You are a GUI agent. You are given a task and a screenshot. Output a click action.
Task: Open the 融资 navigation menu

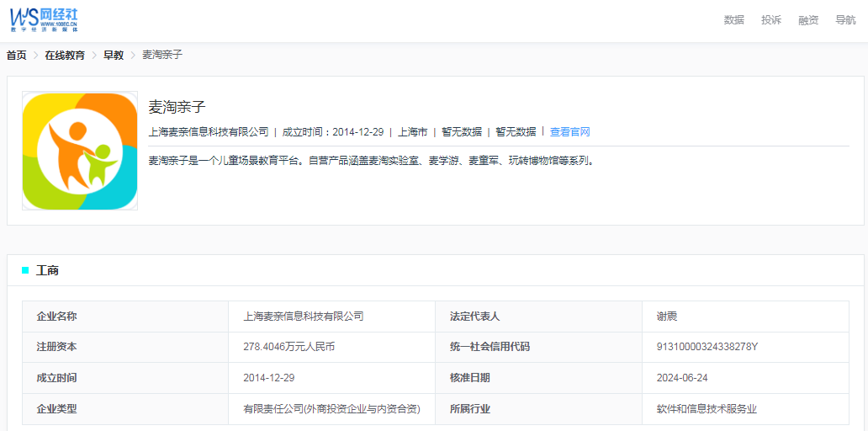point(808,20)
